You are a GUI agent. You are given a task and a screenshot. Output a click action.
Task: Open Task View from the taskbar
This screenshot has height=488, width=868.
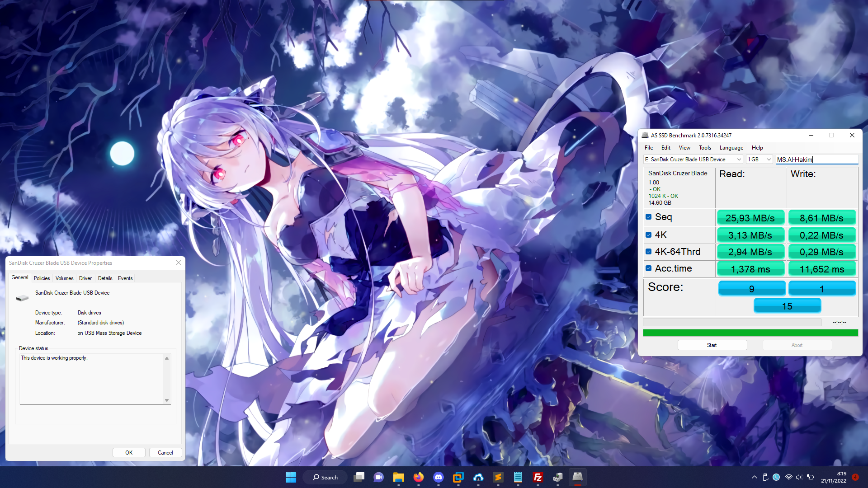point(359,477)
